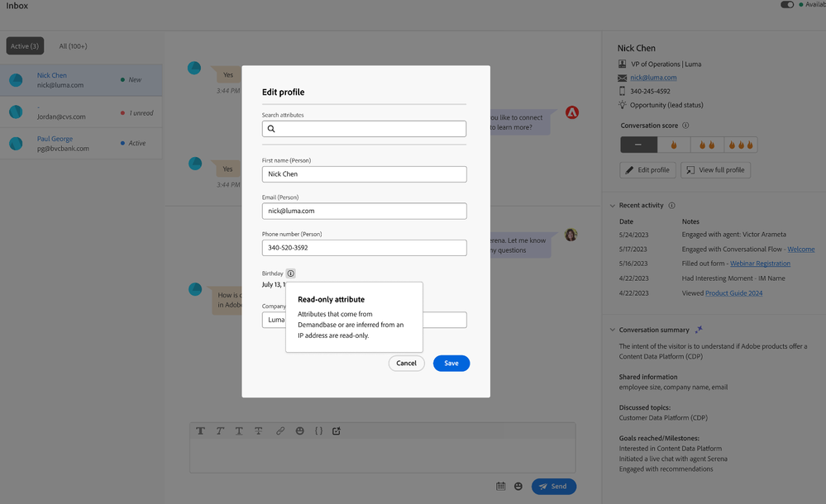Click the bold text formatting icon
The width and height of the screenshot is (826, 504).
[200, 431]
